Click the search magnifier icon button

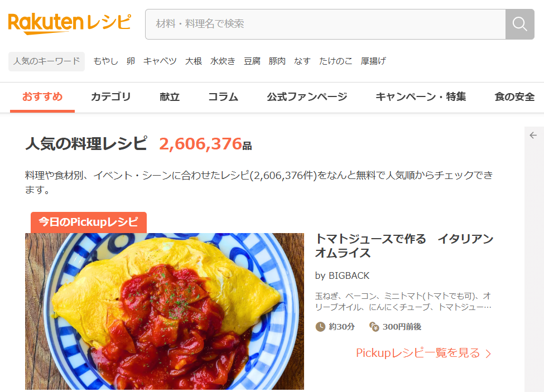tap(519, 25)
